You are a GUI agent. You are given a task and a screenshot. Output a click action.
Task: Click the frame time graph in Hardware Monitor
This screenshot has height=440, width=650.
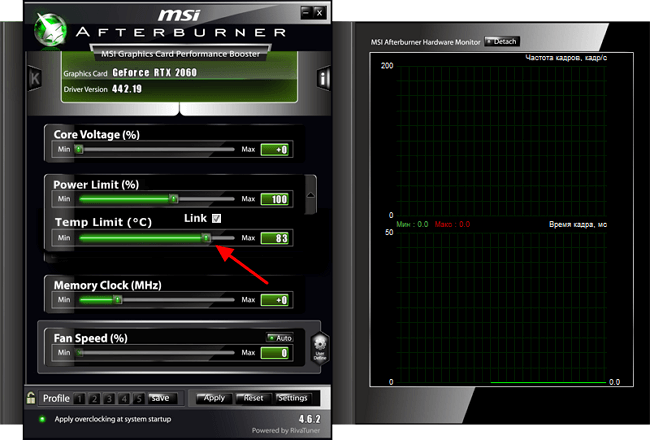[502, 307]
